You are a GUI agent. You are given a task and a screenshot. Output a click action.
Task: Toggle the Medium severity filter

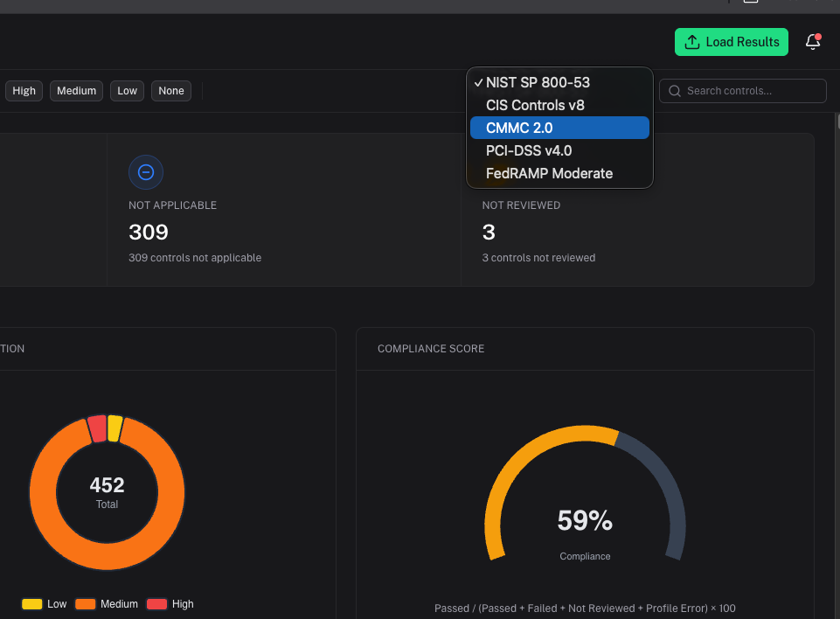click(x=77, y=91)
